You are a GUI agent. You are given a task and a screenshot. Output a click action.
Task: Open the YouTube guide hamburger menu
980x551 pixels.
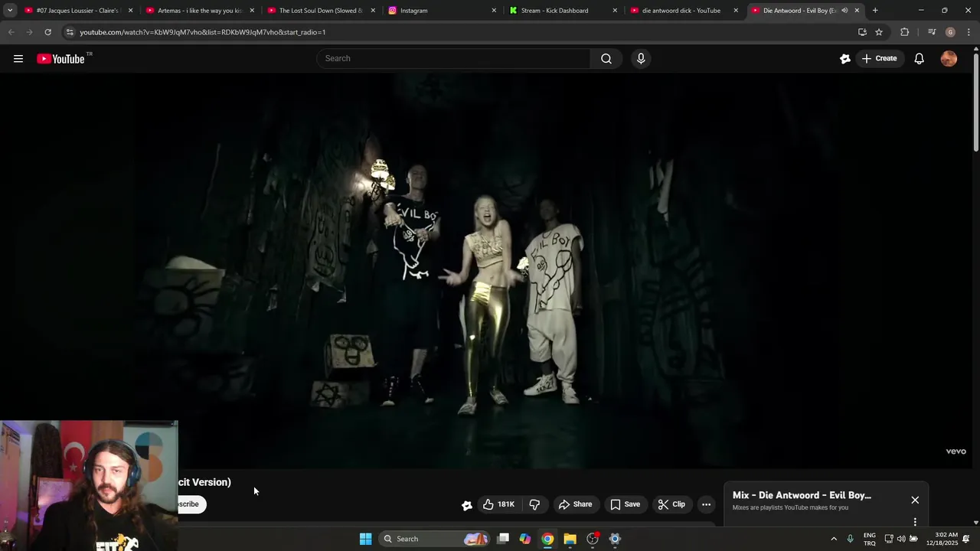pyautogui.click(x=18, y=59)
